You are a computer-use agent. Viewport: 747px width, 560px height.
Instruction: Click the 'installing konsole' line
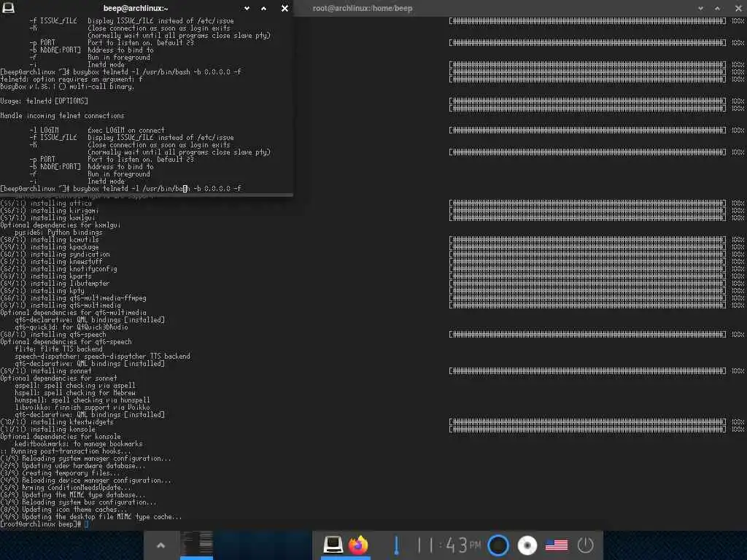tap(47, 429)
